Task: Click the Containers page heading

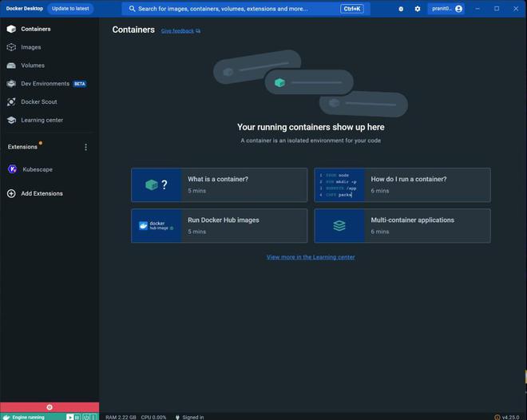Action: [133, 30]
